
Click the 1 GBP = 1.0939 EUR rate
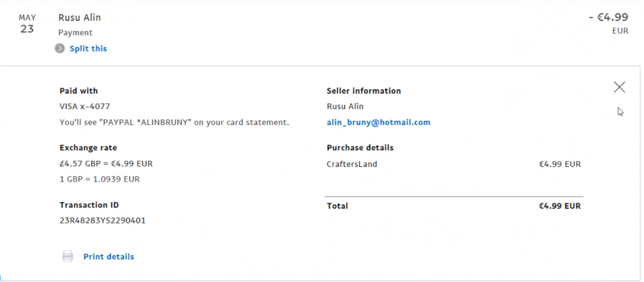click(100, 179)
